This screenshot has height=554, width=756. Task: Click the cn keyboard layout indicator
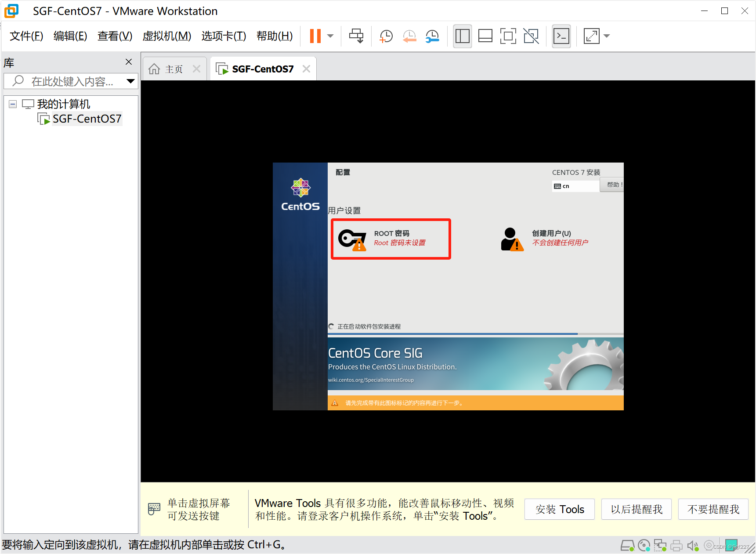click(576, 186)
